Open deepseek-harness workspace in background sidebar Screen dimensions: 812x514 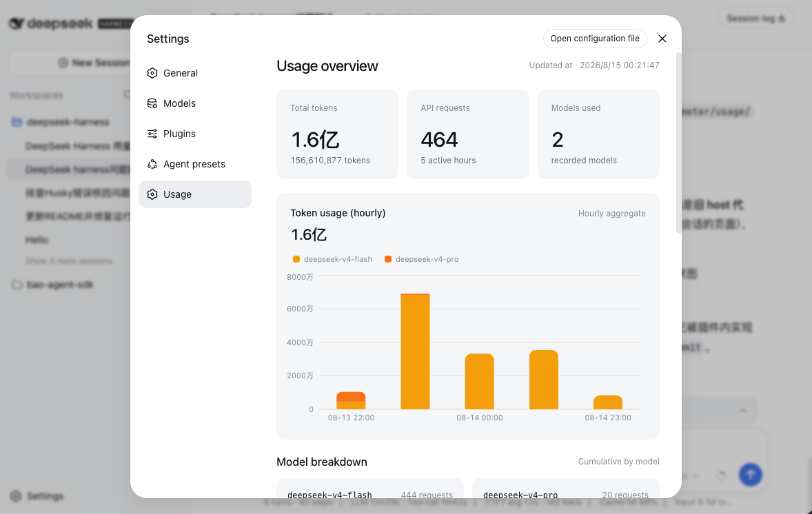(x=68, y=122)
